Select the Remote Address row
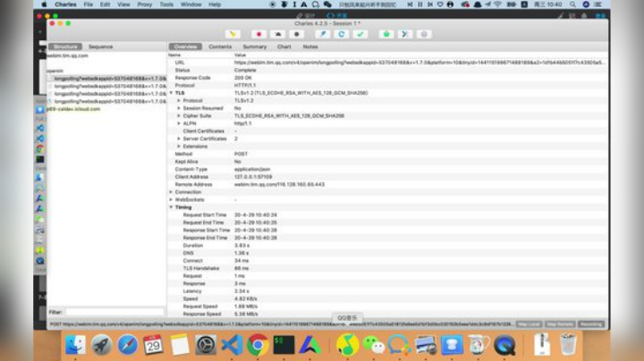This screenshot has height=361, width=644. point(387,185)
